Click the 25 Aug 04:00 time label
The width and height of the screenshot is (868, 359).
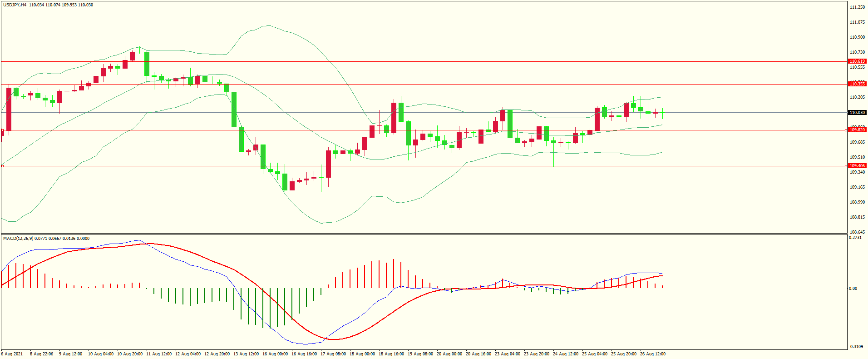tap(595, 354)
